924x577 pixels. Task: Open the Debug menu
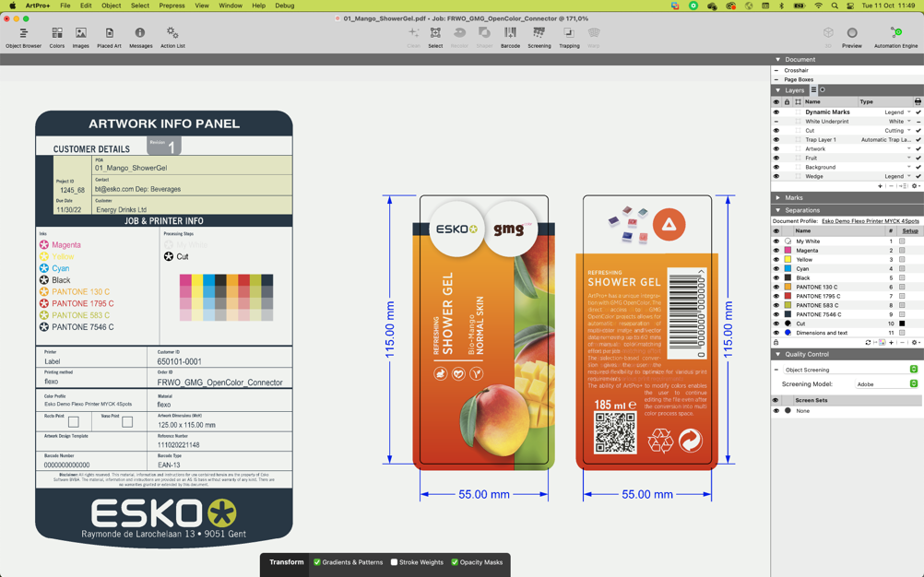[285, 6]
